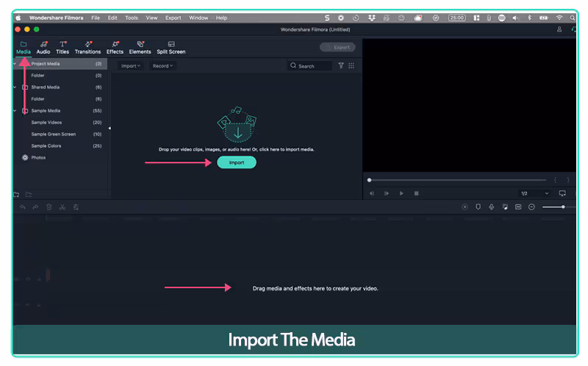Click the filter funnel icon

pos(341,65)
